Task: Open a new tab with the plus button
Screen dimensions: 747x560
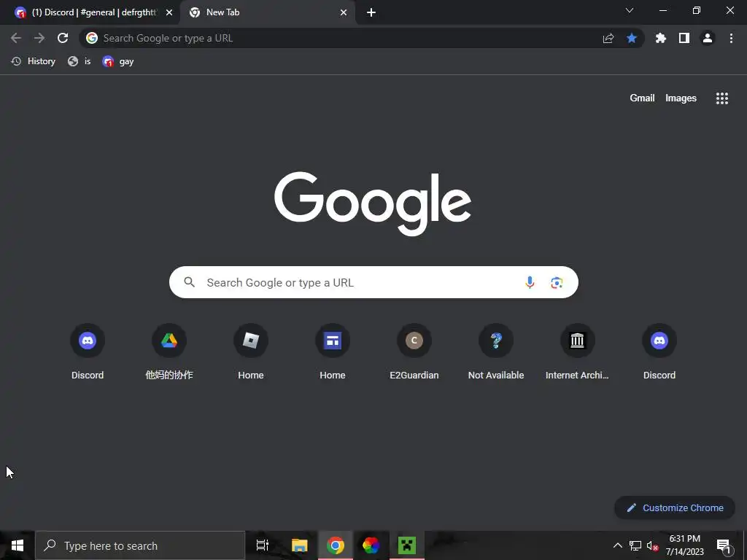Action: (x=371, y=12)
